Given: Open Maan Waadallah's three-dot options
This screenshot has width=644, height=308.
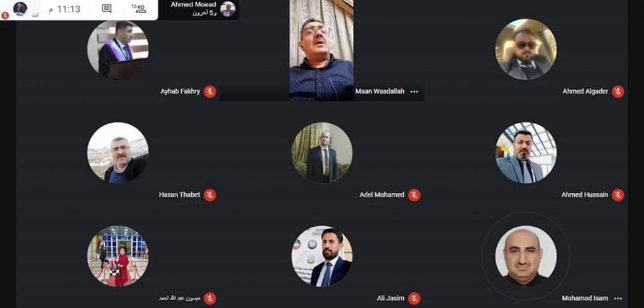Looking at the screenshot, I should click(414, 92).
